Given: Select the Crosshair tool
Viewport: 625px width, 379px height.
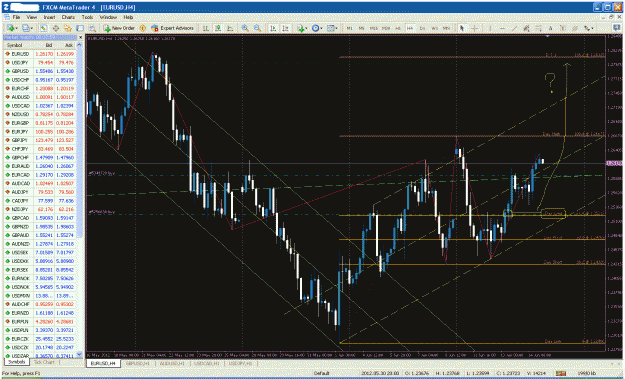Looking at the screenshot, I should click(x=474, y=28).
